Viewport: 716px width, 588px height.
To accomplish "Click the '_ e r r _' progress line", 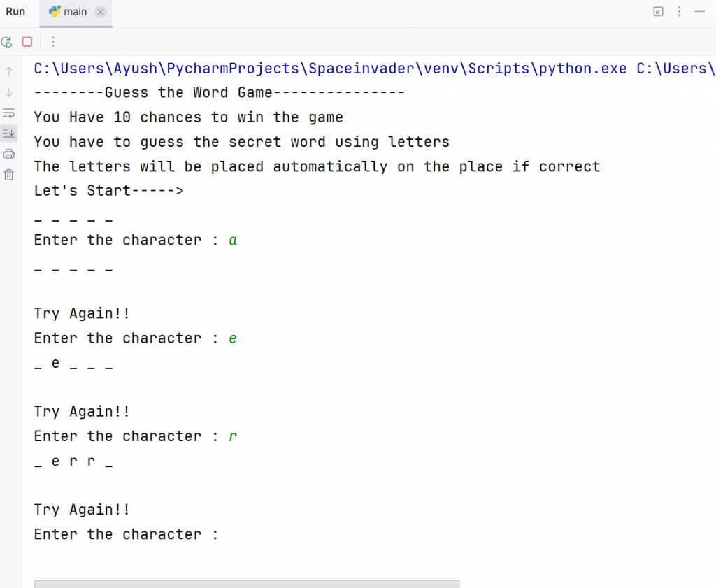I will pos(73,461).
